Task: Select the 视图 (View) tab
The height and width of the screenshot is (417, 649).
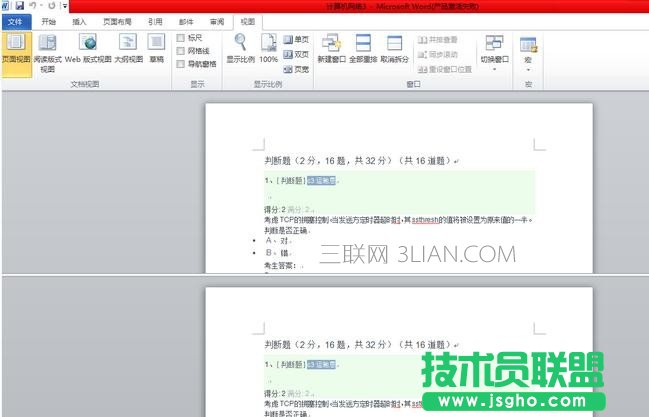Action: tap(248, 22)
